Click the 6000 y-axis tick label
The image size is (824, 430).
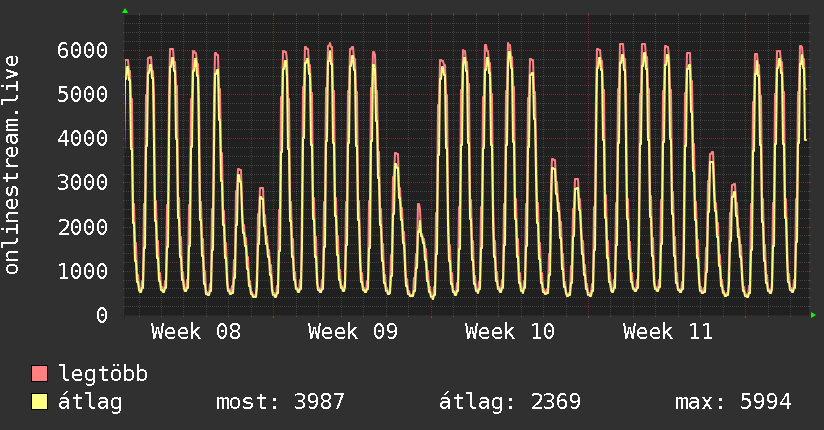coord(83,50)
